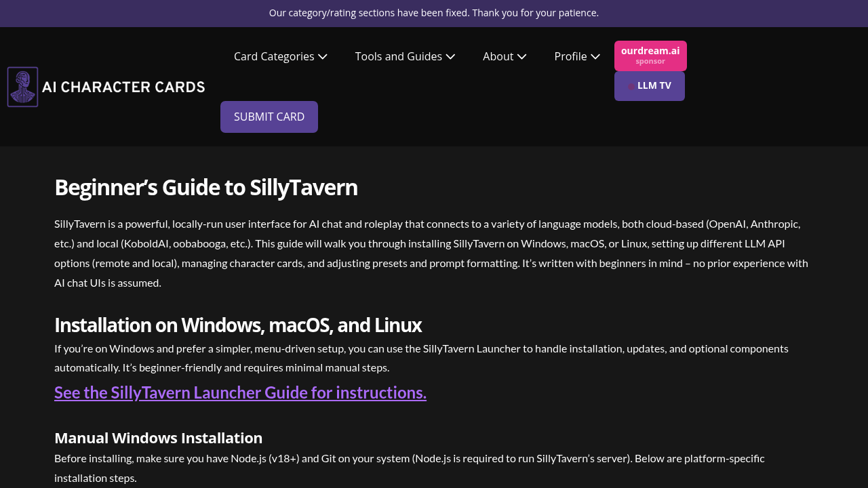
Task: Open the LLM TV page
Action: tap(649, 85)
